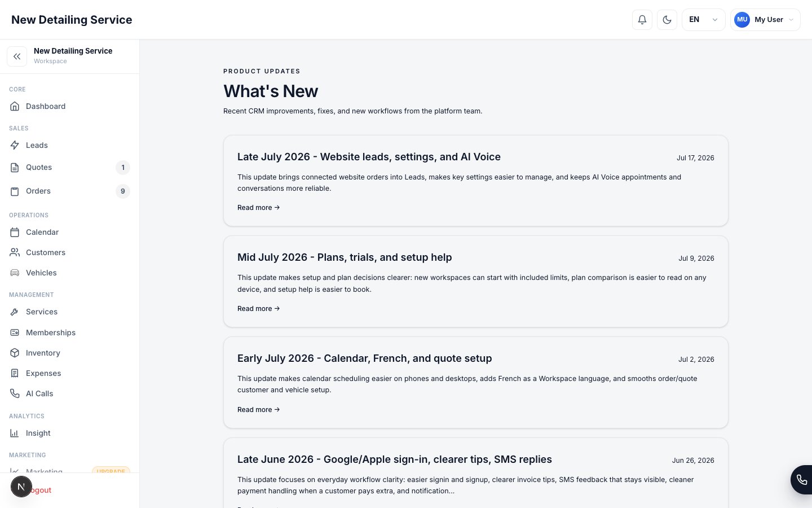Open the floating phone call button
Image resolution: width=812 pixels, height=508 pixels.
tap(801, 480)
